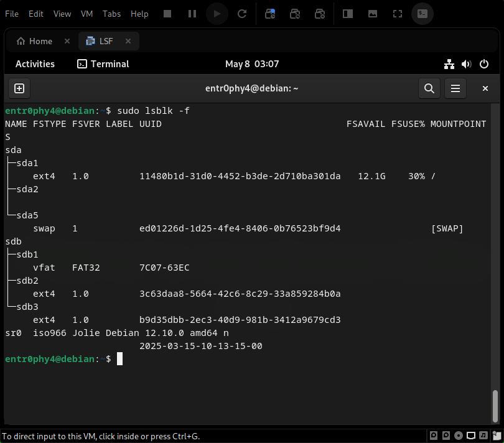Open search in the Terminal window
This screenshot has width=504, height=443.
tap(429, 88)
